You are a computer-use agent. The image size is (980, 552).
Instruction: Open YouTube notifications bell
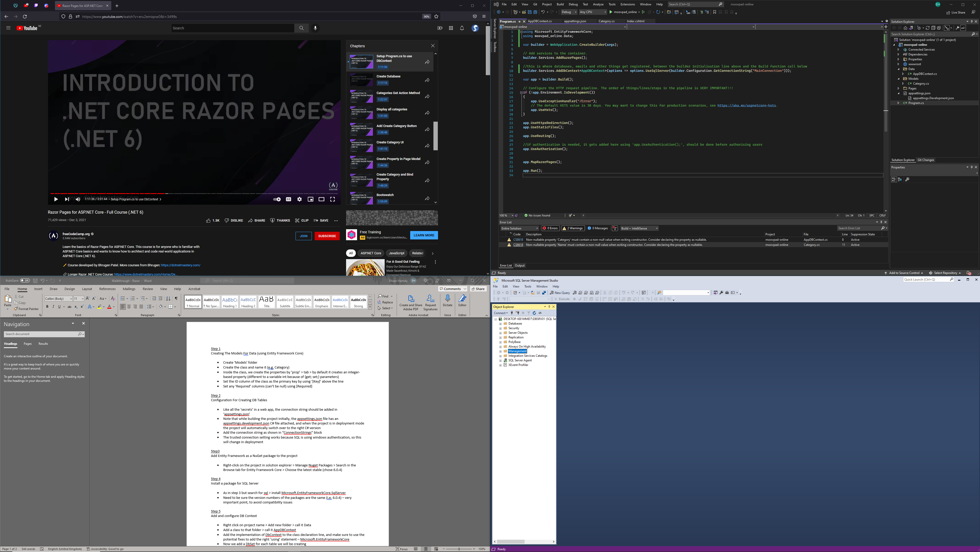(462, 28)
